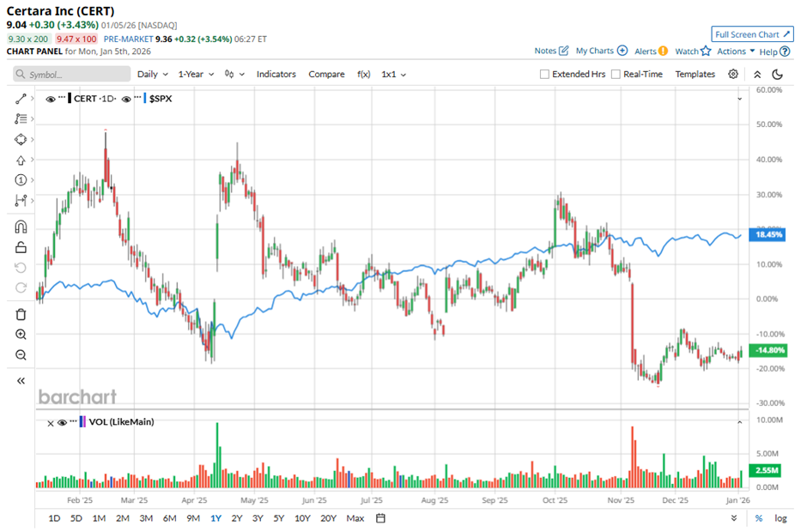Select the price measurement tool

pyautogui.click(x=21, y=201)
